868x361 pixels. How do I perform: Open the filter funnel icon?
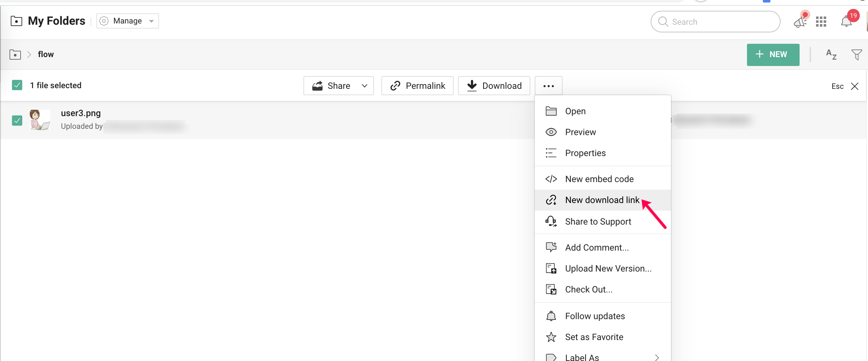click(x=856, y=54)
